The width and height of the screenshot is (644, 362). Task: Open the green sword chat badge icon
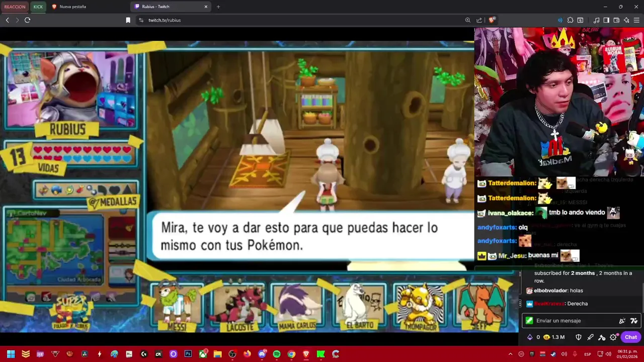(x=529, y=321)
